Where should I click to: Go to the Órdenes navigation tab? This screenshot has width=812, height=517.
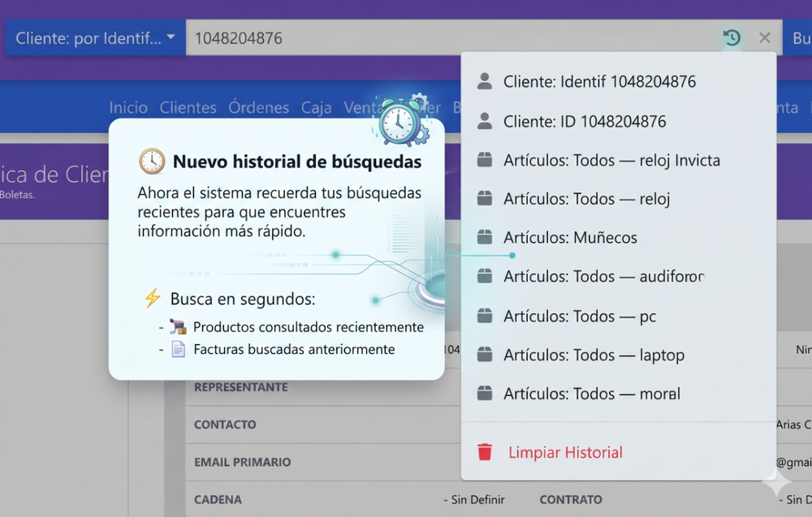(259, 107)
